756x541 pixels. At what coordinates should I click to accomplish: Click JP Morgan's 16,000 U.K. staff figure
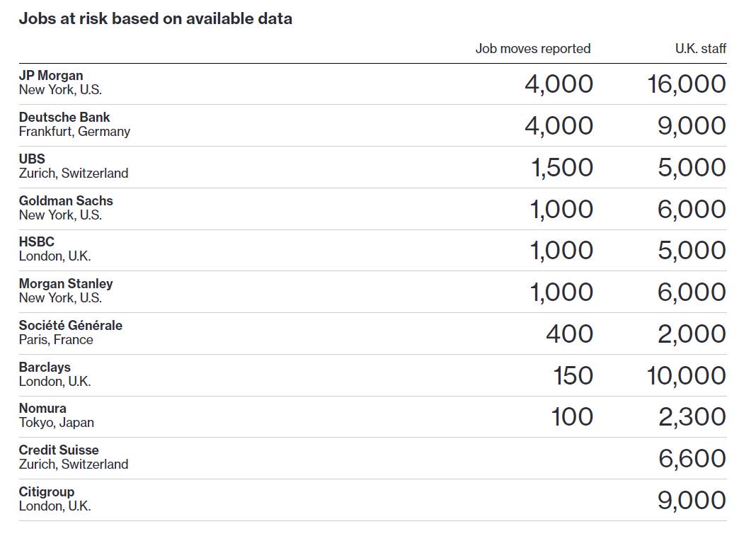point(687,84)
